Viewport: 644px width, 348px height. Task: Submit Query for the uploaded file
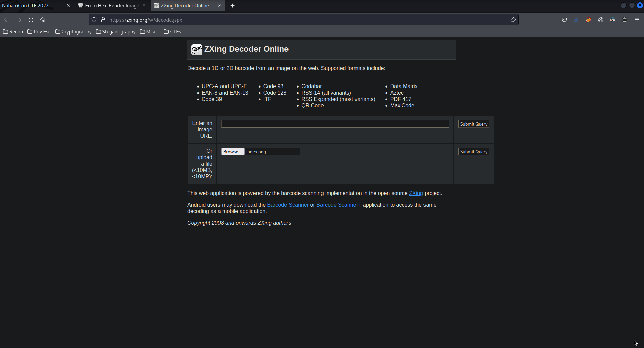point(474,152)
